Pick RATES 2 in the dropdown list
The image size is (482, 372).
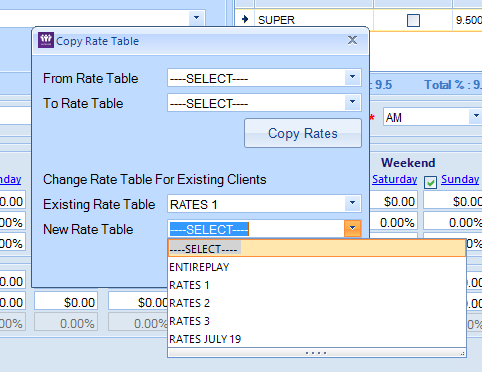[317, 303]
